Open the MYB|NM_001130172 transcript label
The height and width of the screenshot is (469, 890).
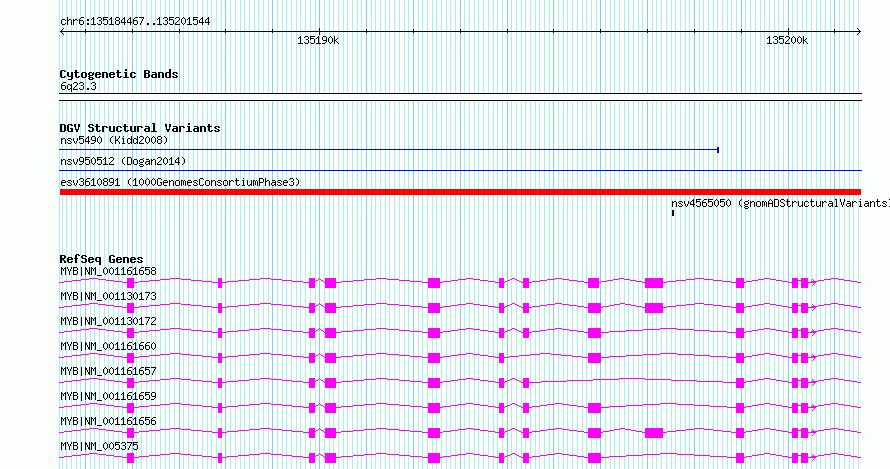108,321
